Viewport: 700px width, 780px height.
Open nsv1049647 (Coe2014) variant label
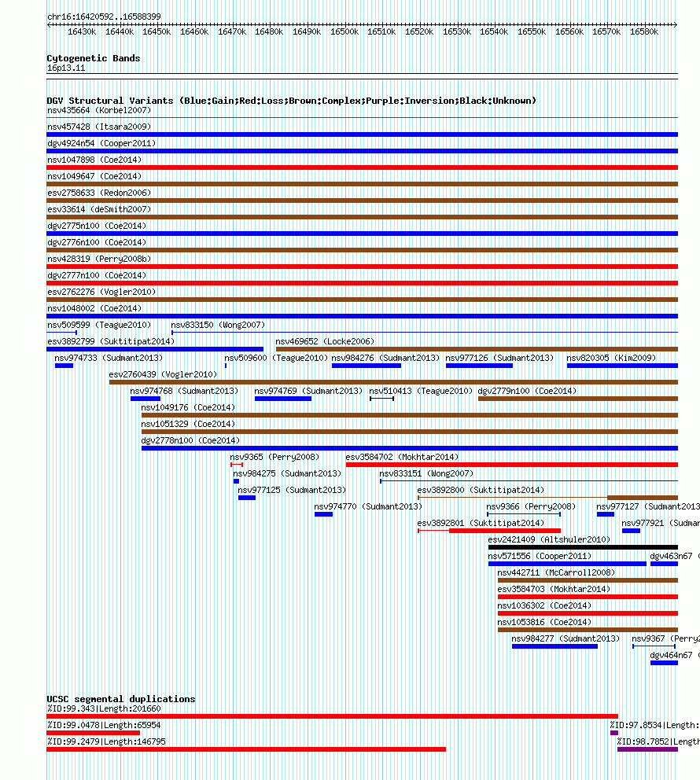click(94, 177)
